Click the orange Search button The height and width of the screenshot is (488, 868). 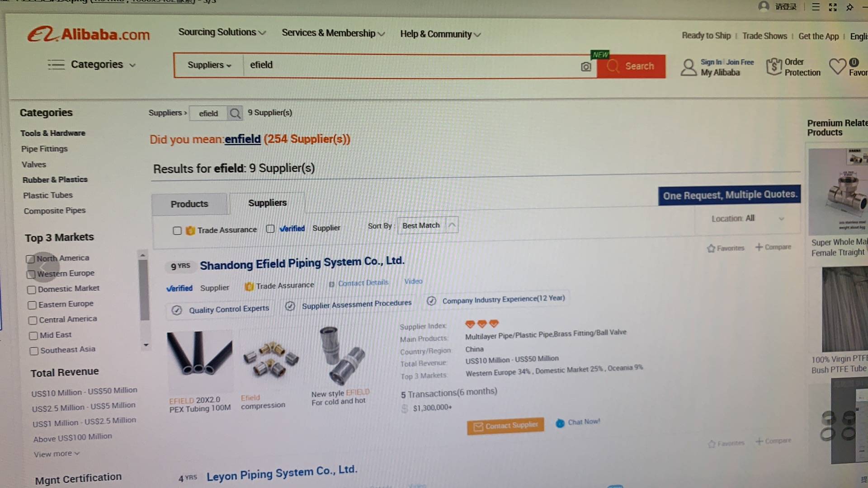[631, 66]
